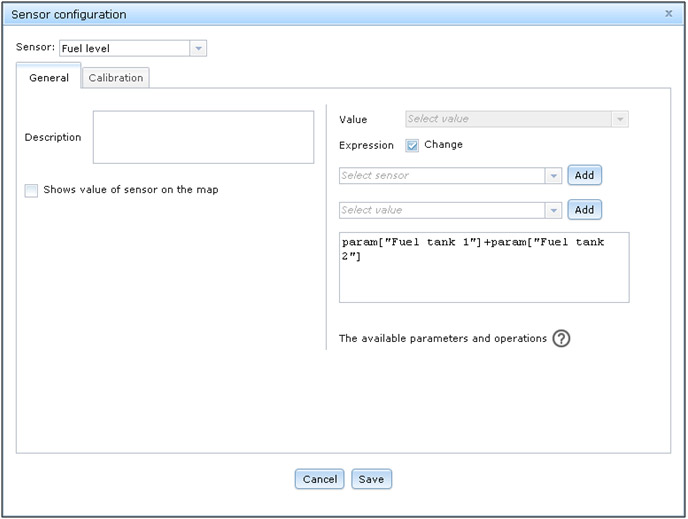Select the General tab
The width and height of the screenshot is (688, 519).
[49, 78]
